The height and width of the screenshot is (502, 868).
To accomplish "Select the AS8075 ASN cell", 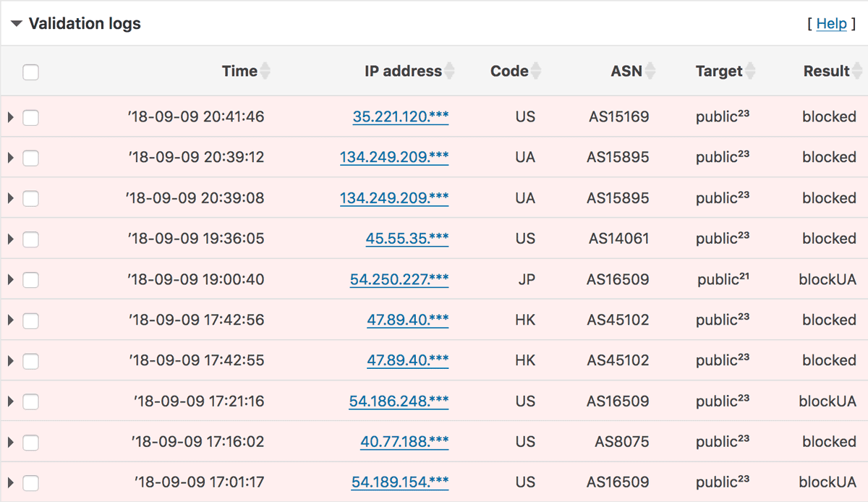I will [x=622, y=441].
